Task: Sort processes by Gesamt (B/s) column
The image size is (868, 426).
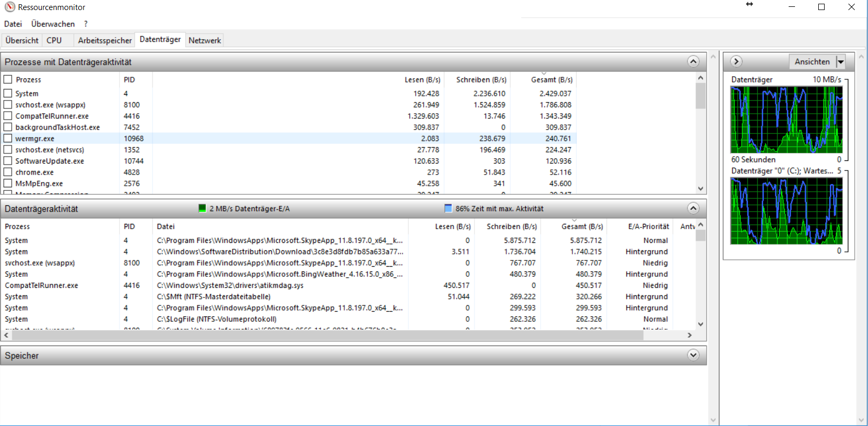Action: click(552, 79)
